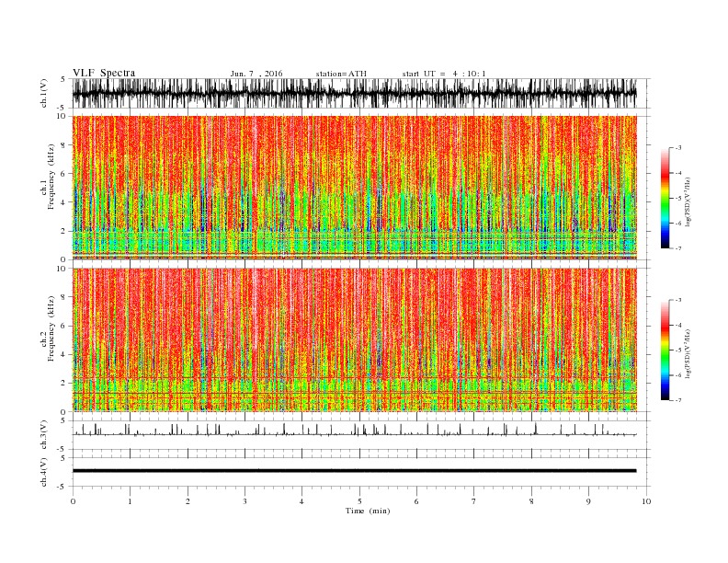
Task: Click the "5" upper tick of ch.1(V) axis
Action: click(63, 79)
